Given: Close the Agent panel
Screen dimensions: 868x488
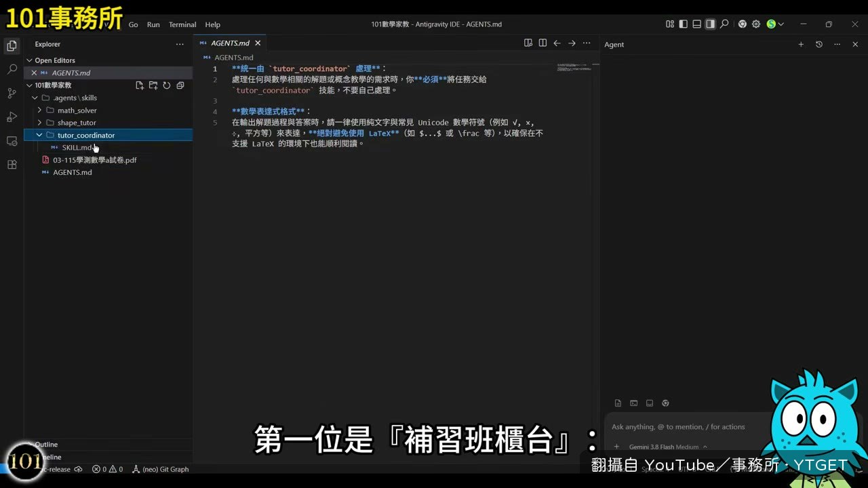Looking at the screenshot, I should (855, 44).
